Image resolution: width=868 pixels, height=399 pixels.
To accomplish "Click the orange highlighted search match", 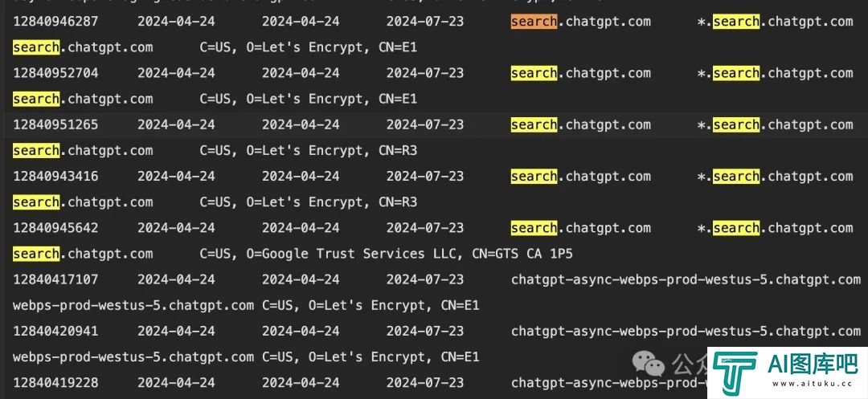I will pyautogui.click(x=534, y=22).
